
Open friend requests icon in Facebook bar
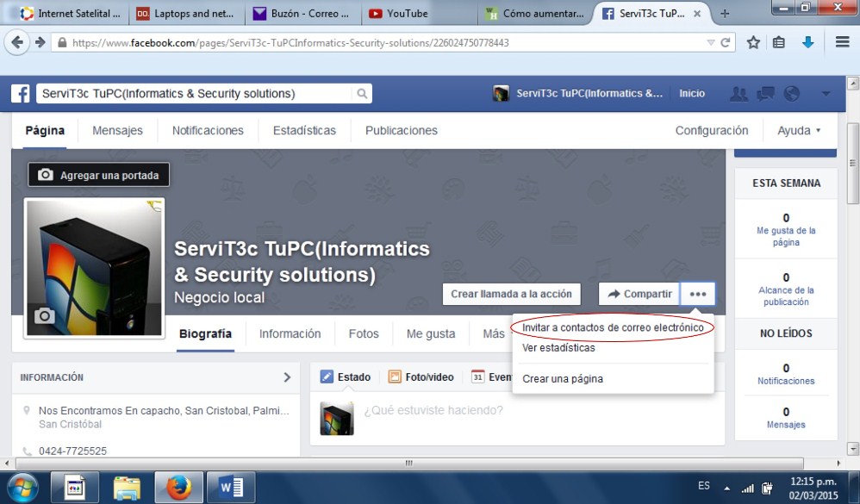pos(738,94)
